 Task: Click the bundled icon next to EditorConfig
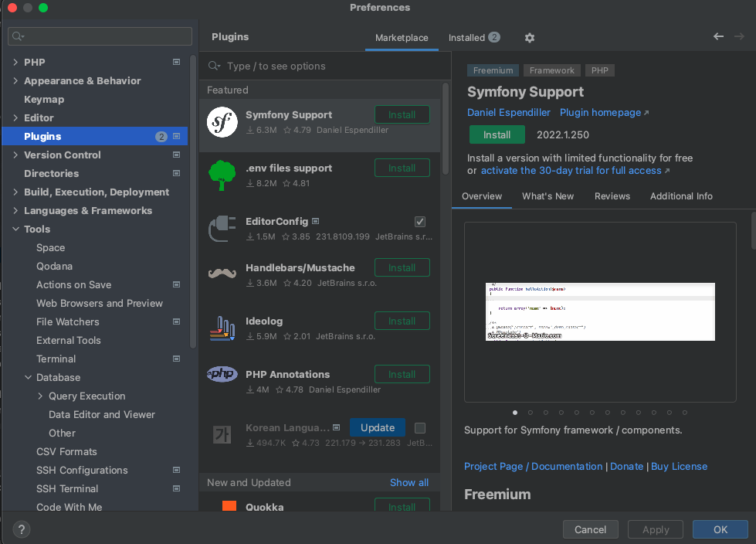315,221
